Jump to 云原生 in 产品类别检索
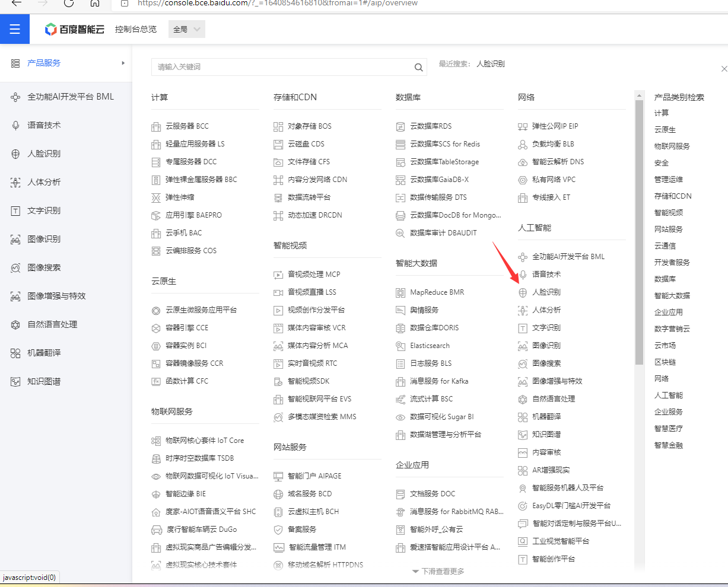Screen dimensions: 728x587 665,129
